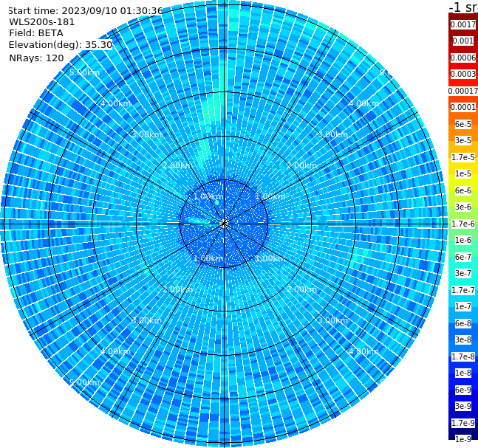The width and height of the screenshot is (478, 448).
Task: Click the 6e-5 colorbar tick label
Action: pyautogui.click(x=463, y=124)
